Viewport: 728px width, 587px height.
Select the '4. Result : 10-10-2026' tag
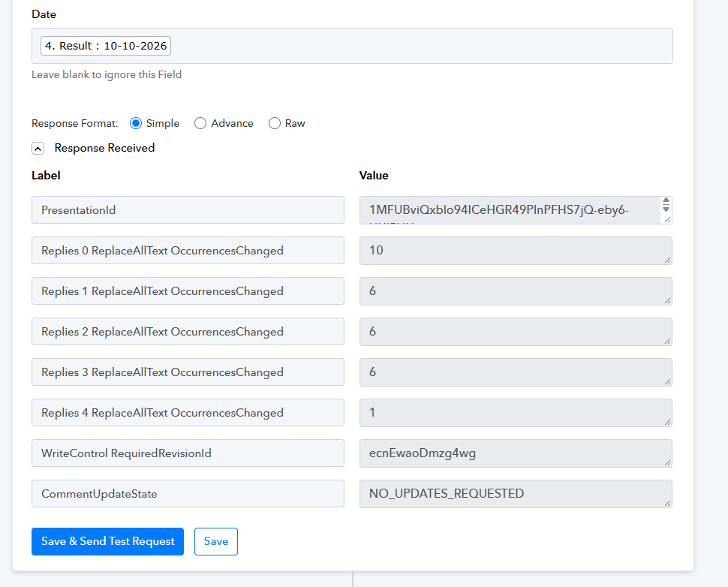click(x=106, y=46)
